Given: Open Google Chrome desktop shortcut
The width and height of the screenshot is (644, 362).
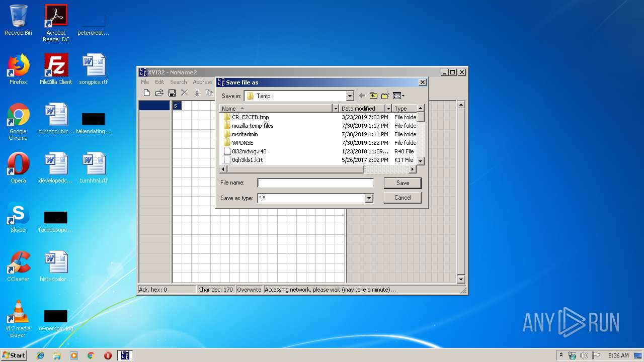Looking at the screenshot, I should 18,122.
